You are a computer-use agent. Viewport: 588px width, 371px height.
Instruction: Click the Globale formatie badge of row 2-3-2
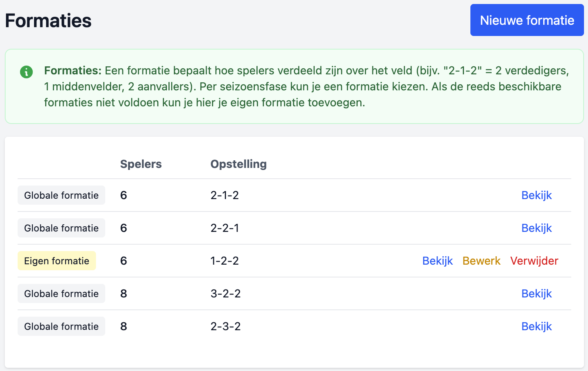(61, 326)
